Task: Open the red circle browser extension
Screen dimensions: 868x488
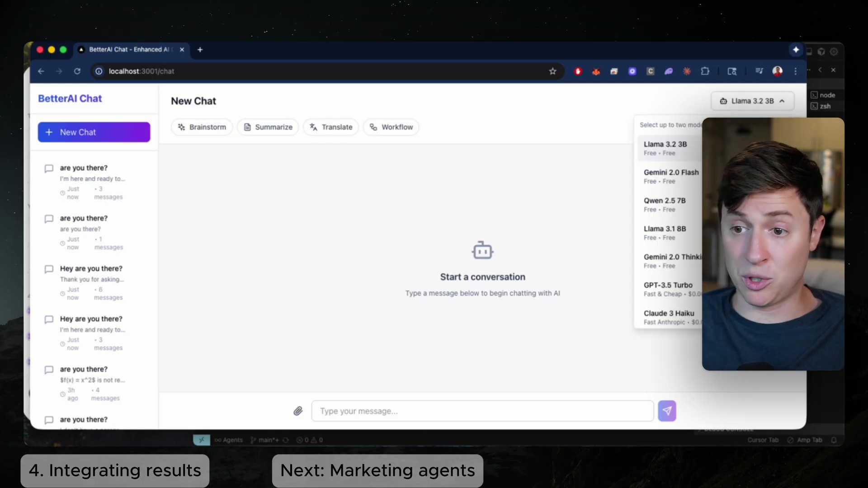Action: coord(578,71)
